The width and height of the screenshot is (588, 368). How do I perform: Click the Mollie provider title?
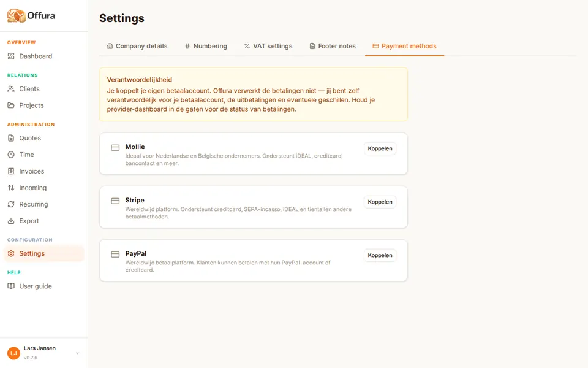[x=135, y=147]
